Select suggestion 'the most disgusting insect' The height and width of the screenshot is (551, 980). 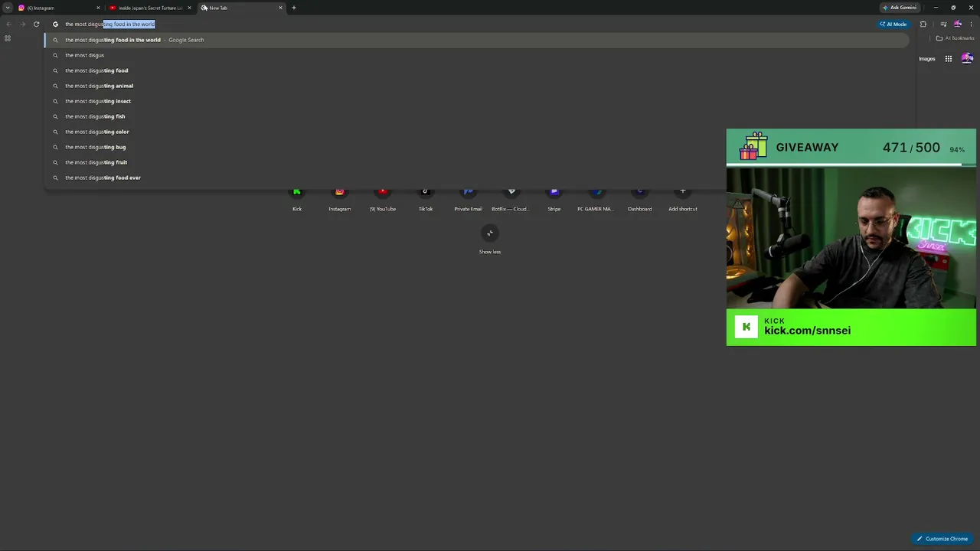point(476,101)
